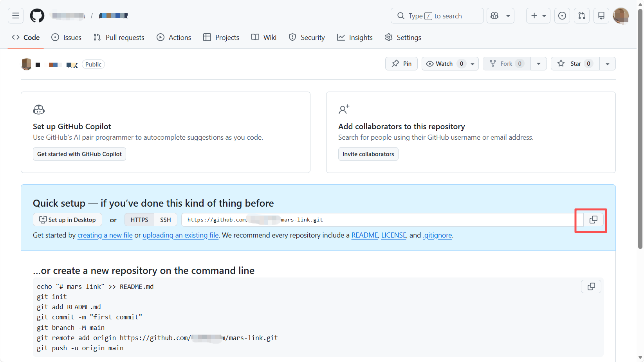Click Invite collaborators button
The width and height of the screenshot is (644, 362).
click(x=368, y=154)
